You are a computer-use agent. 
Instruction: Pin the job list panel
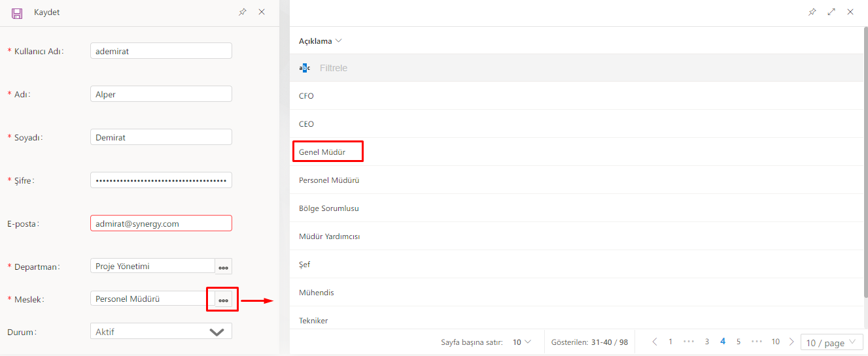tap(812, 12)
